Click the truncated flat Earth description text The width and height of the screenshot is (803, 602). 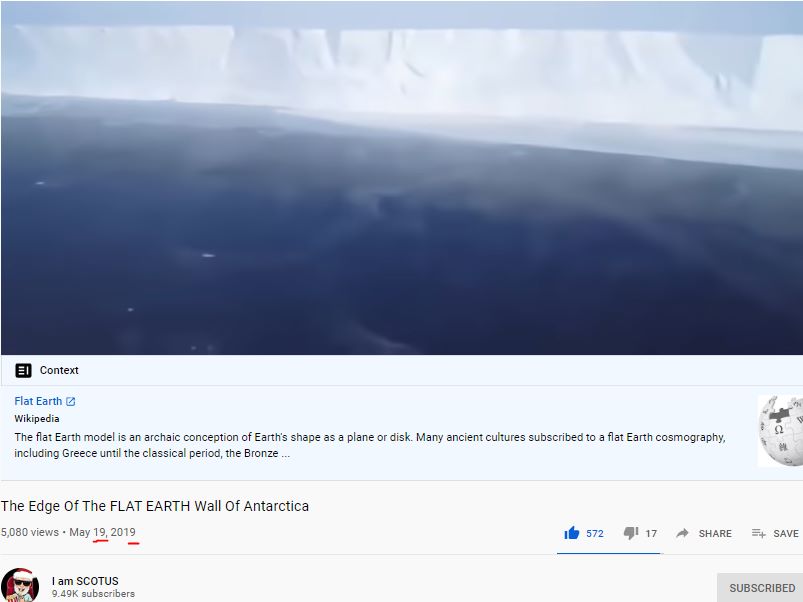click(x=370, y=445)
